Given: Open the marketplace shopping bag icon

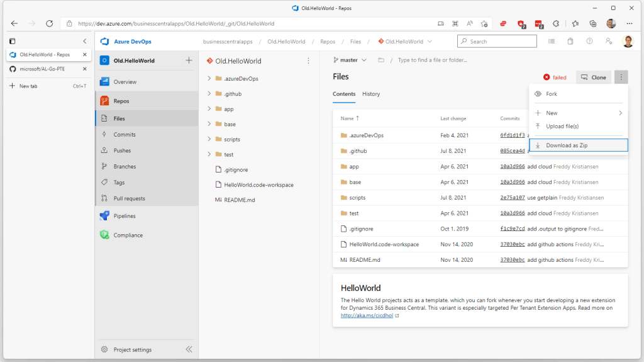Looking at the screenshot, I should (x=570, y=41).
